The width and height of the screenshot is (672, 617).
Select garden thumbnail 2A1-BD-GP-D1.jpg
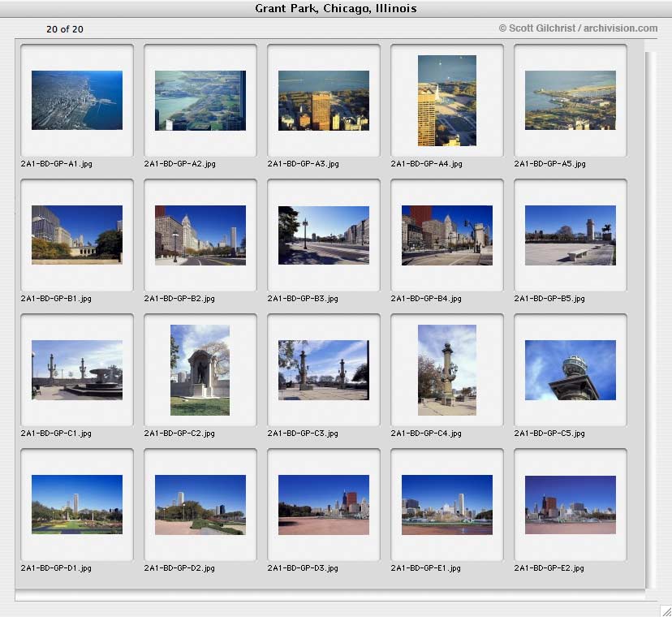[x=77, y=505]
